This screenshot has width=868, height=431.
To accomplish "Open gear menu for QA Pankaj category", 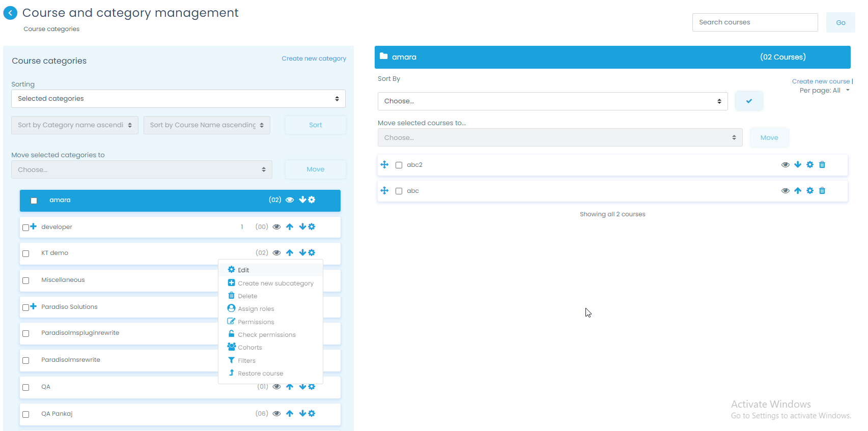I will [x=312, y=414].
